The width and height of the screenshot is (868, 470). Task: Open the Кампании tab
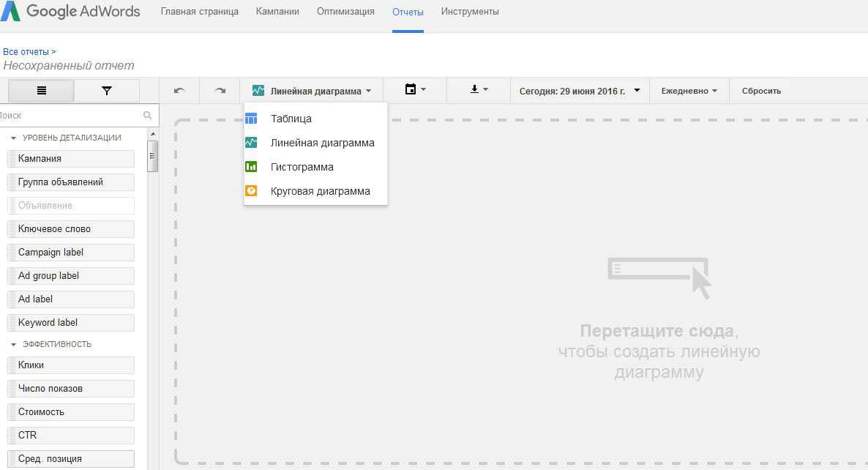click(277, 12)
